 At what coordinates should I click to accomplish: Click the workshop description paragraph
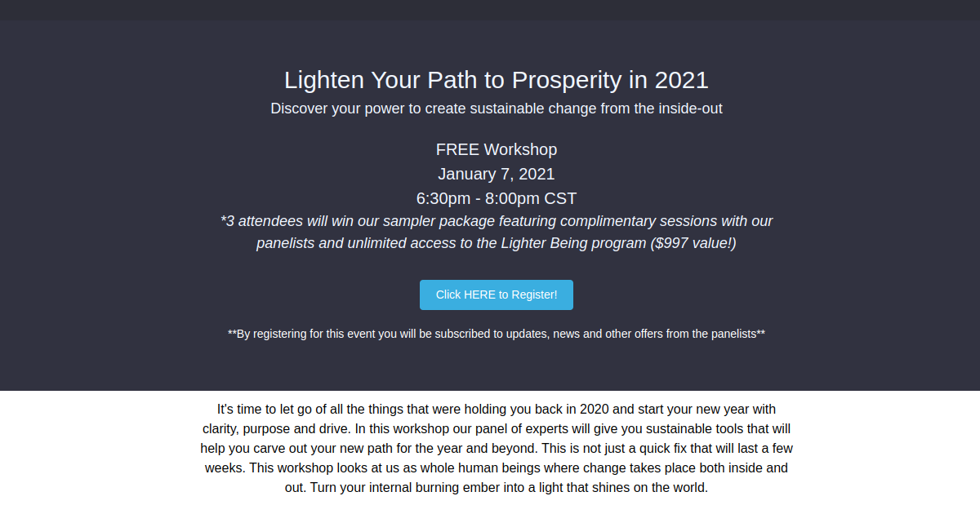(x=496, y=448)
